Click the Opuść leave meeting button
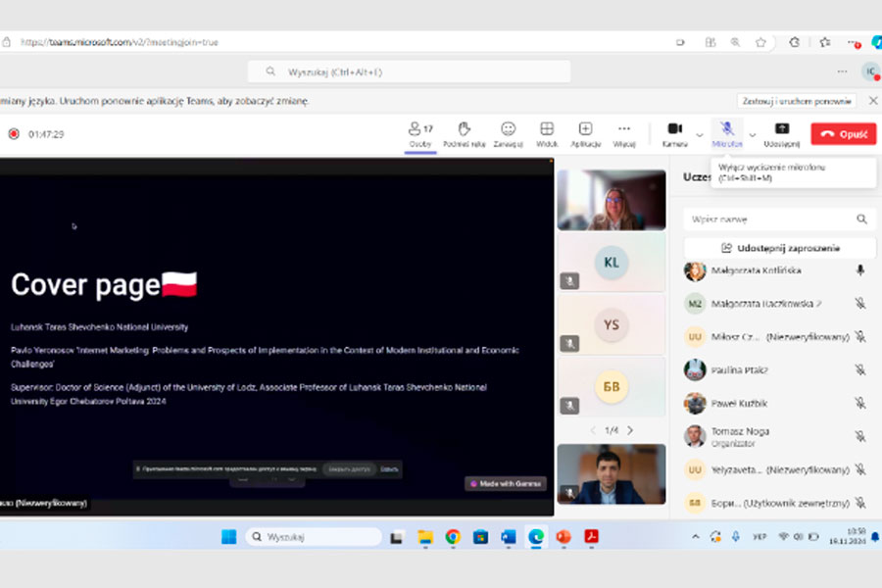Viewport: 882px width, 588px height. pyautogui.click(x=843, y=134)
